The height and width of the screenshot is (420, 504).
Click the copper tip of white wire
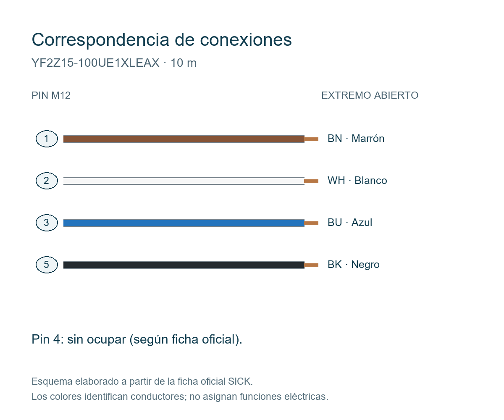point(311,181)
